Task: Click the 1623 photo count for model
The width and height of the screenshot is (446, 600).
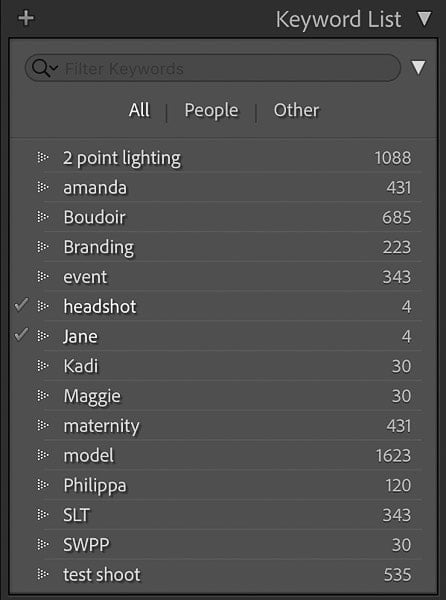Action: 393,455
